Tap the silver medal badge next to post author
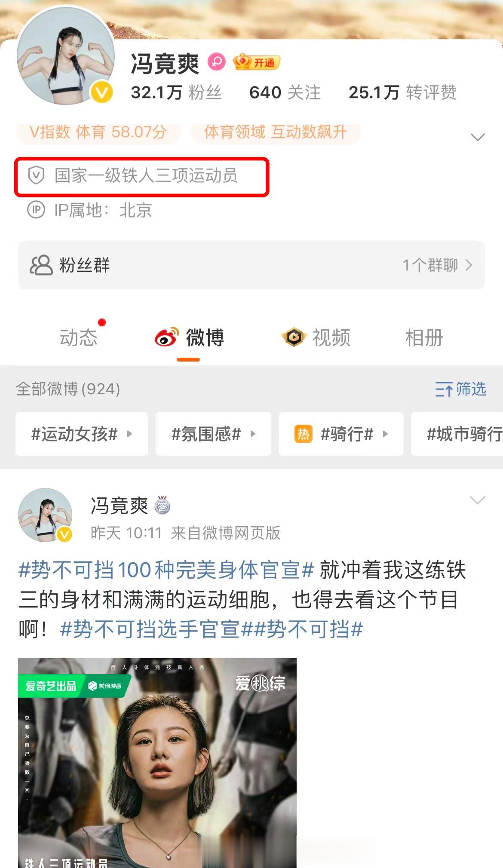 click(x=162, y=506)
